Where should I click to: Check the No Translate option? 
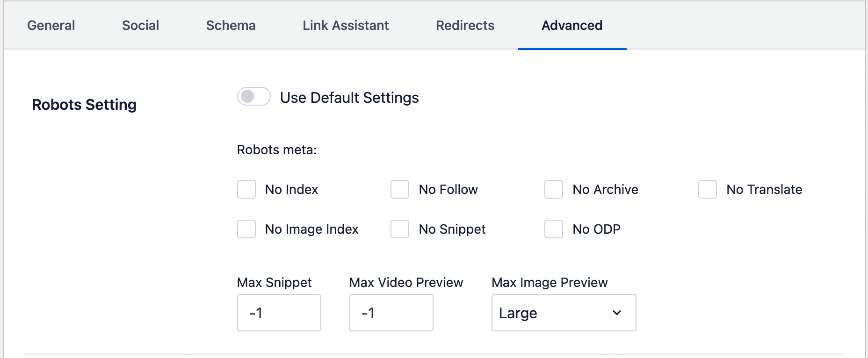pyautogui.click(x=708, y=189)
